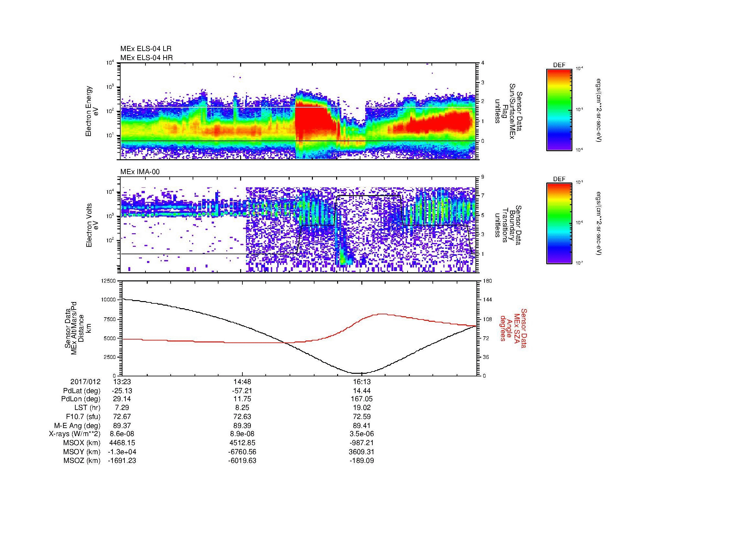The height and width of the screenshot is (534, 756).
Task: Select M-E Ang value 89.37
Action: coord(122,425)
